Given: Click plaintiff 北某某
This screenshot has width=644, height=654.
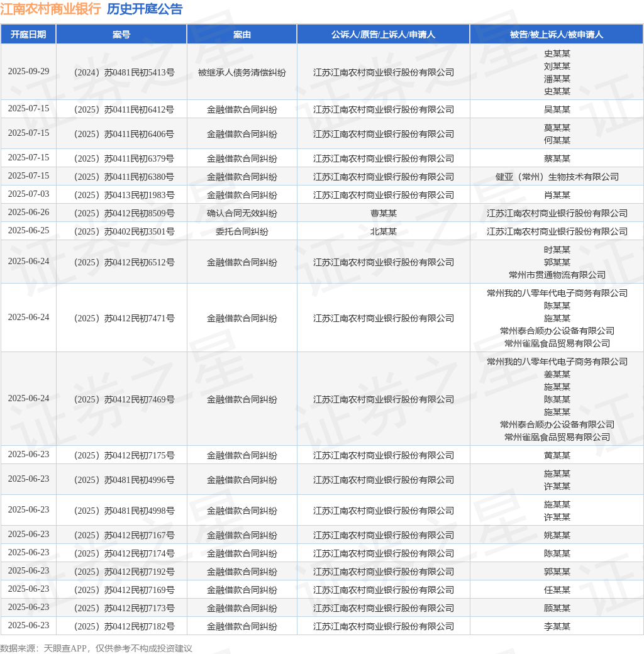Looking at the screenshot, I should click(383, 232).
